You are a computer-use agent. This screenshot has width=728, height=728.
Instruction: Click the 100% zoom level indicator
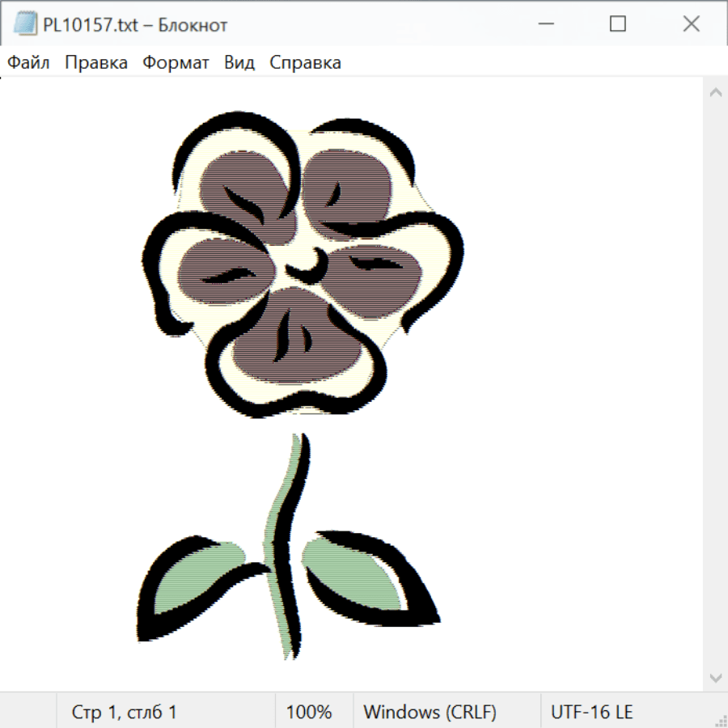tap(309, 712)
